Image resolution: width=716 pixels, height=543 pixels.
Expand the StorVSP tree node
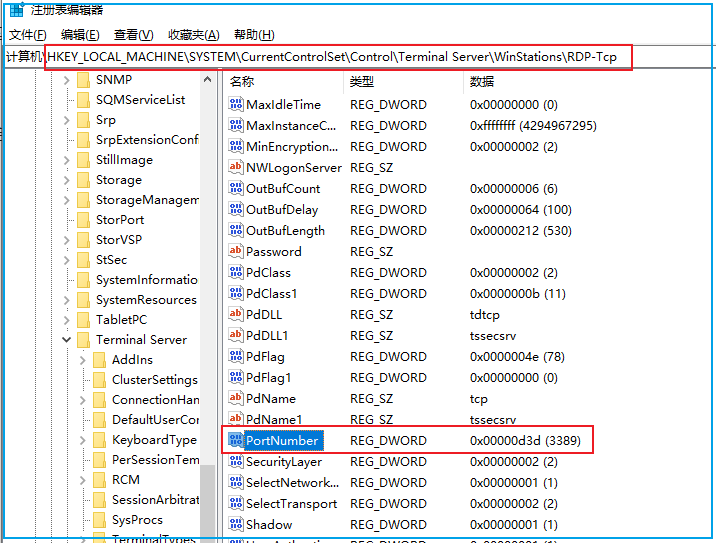click(x=67, y=240)
